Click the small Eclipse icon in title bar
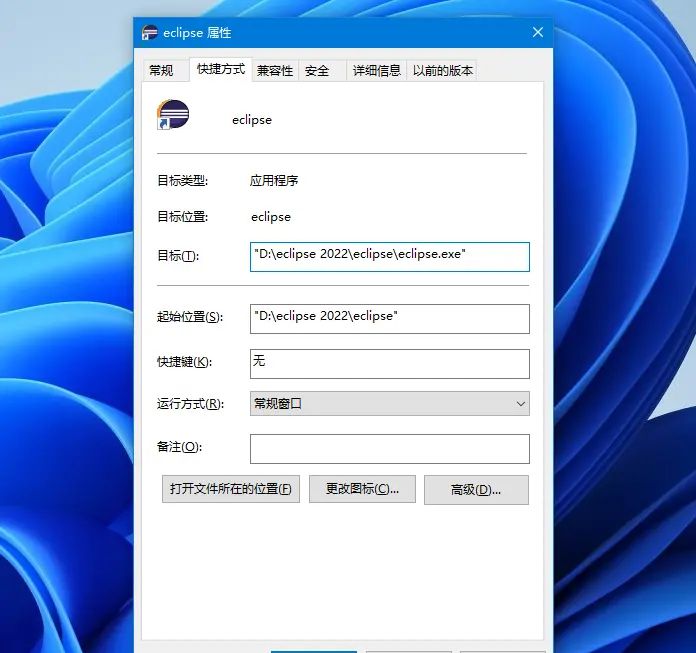 [x=149, y=33]
